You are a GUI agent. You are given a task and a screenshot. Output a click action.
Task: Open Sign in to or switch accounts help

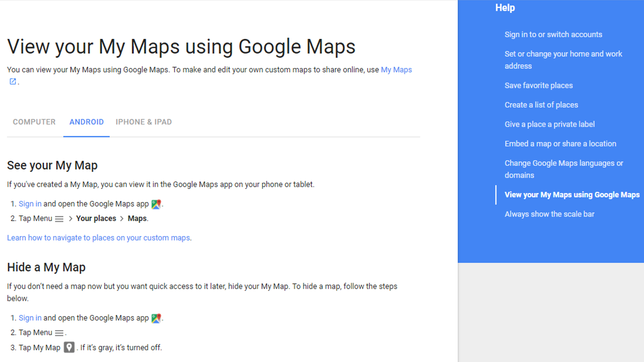point(553,34)
